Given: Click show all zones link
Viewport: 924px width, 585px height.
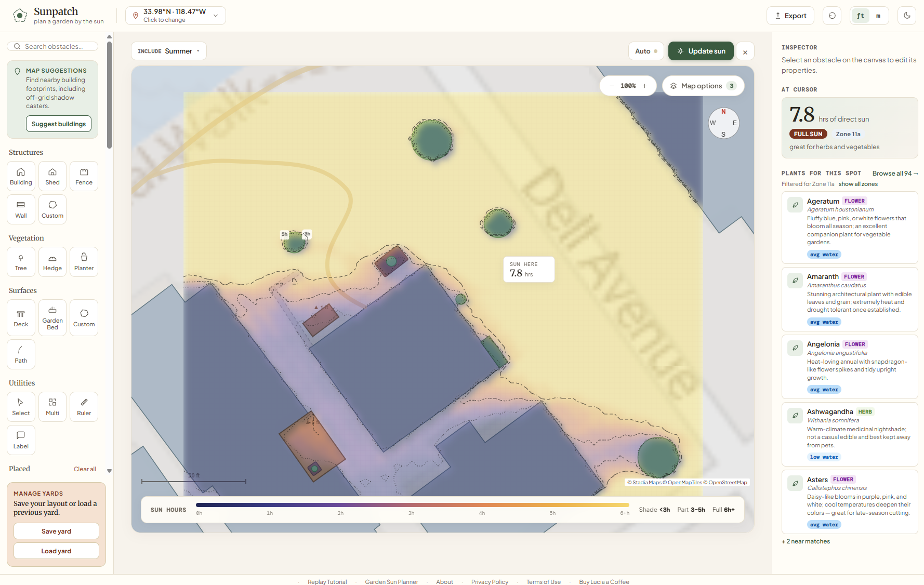Looking at the screenshot, I should coord(858,184).
